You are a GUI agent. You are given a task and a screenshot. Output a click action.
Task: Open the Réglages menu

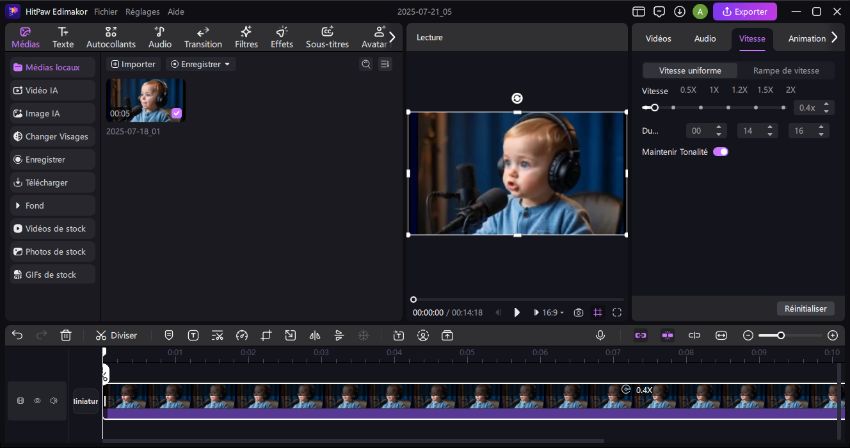tap(143, 11)
